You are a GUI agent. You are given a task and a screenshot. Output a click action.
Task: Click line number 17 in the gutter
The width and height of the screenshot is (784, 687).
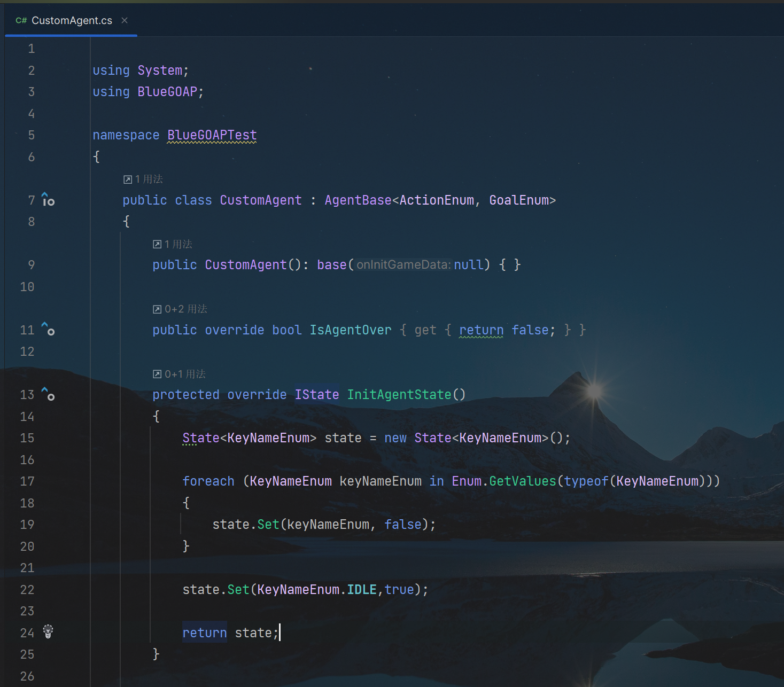(x=27, y=481)
